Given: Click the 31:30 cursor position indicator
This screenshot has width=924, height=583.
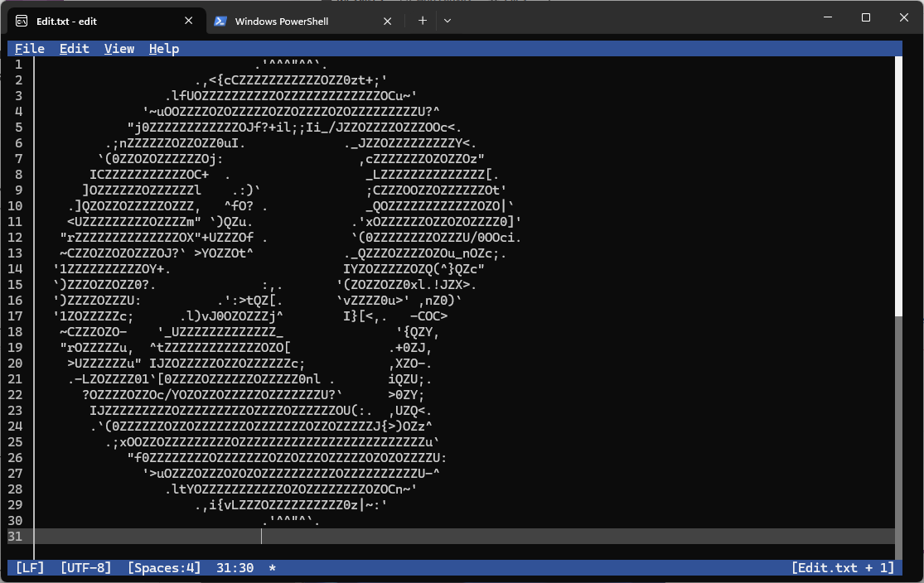Looking at the screenshot, I should click(x=235, y=568).
